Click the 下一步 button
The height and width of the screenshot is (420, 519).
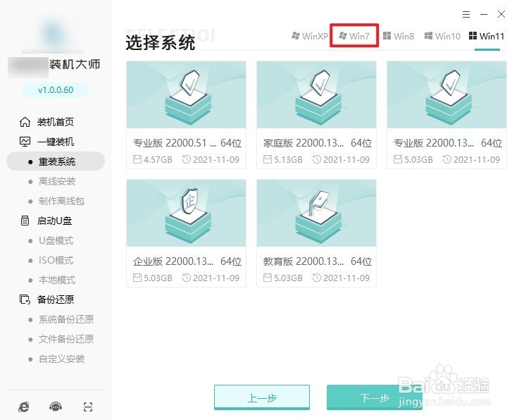375,397
